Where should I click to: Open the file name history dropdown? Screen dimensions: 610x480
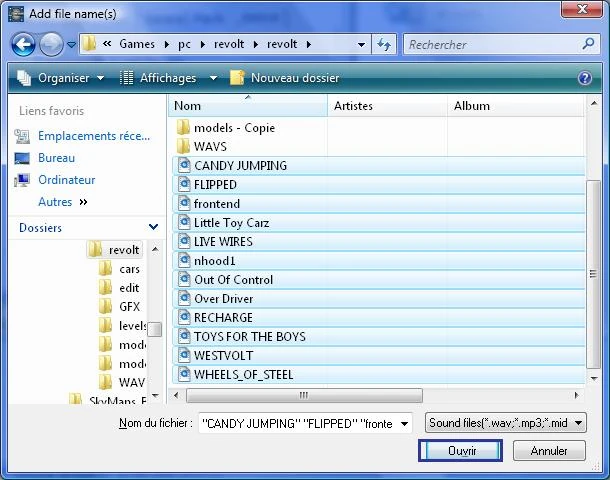[x=405, y=423]
